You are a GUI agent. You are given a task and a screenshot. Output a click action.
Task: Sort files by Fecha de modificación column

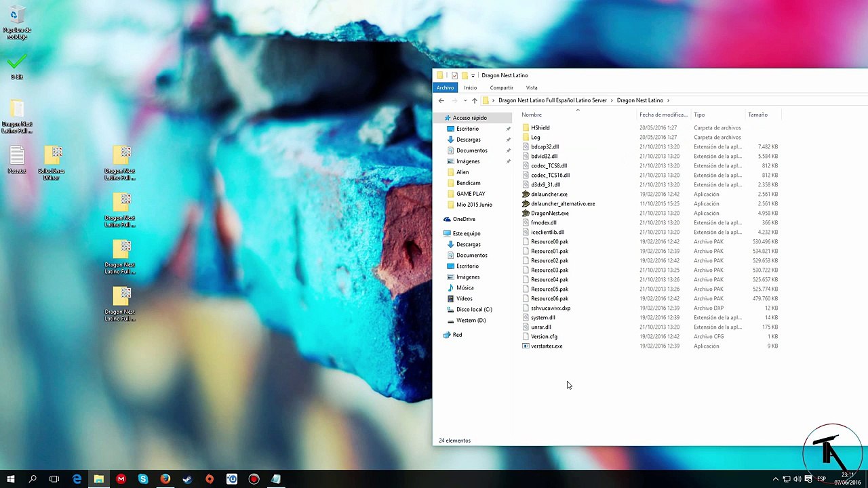tap(665, 115)
